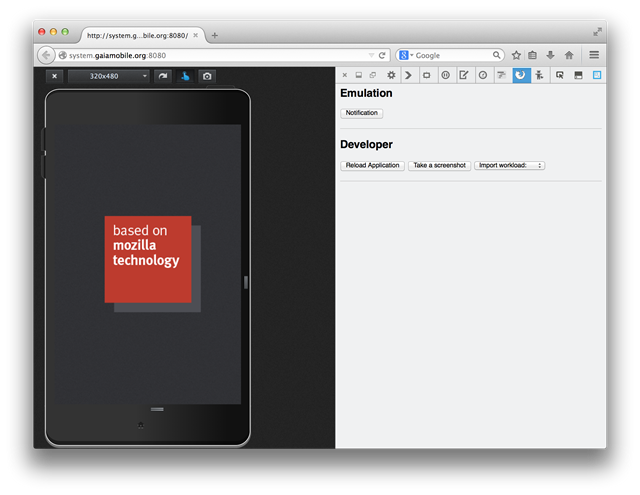Open the 320x480 screen size dropdown
This screenshot has width=640, height=495.
pos(109,76)
